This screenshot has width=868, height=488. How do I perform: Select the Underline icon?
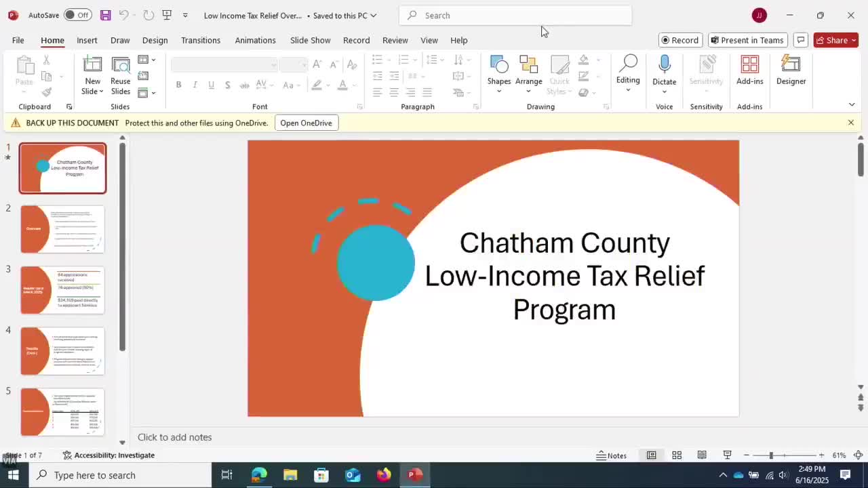(211, 85)
